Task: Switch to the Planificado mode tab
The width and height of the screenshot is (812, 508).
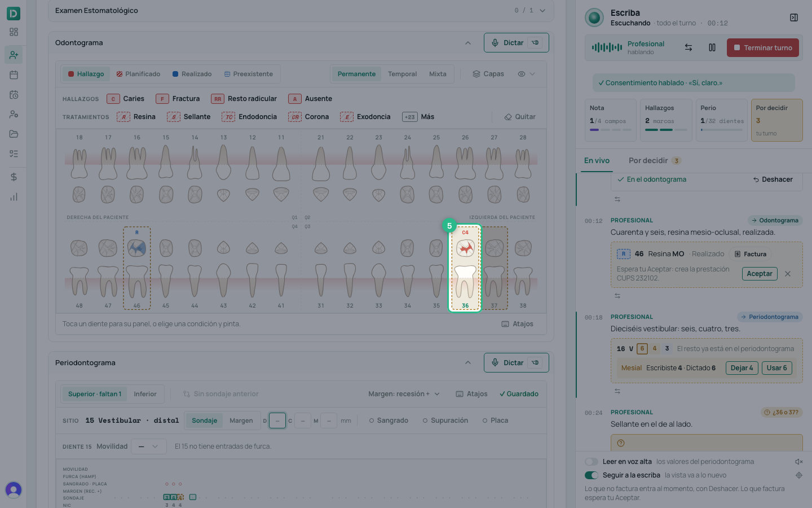Action: [138, 74]
